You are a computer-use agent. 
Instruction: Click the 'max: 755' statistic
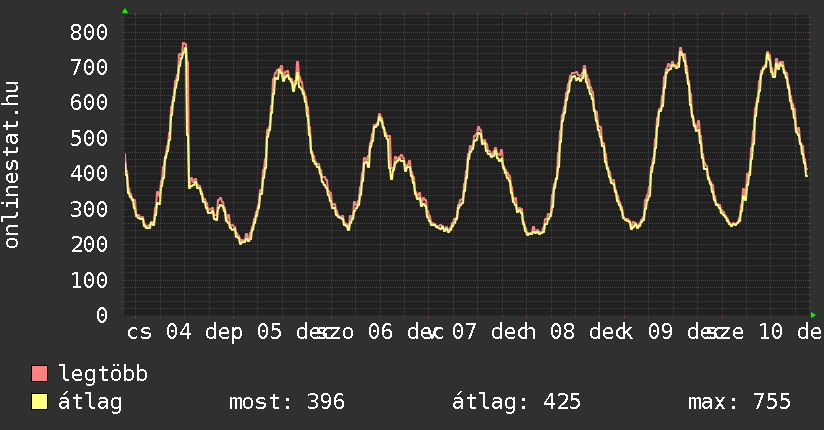tap(739, 402)
